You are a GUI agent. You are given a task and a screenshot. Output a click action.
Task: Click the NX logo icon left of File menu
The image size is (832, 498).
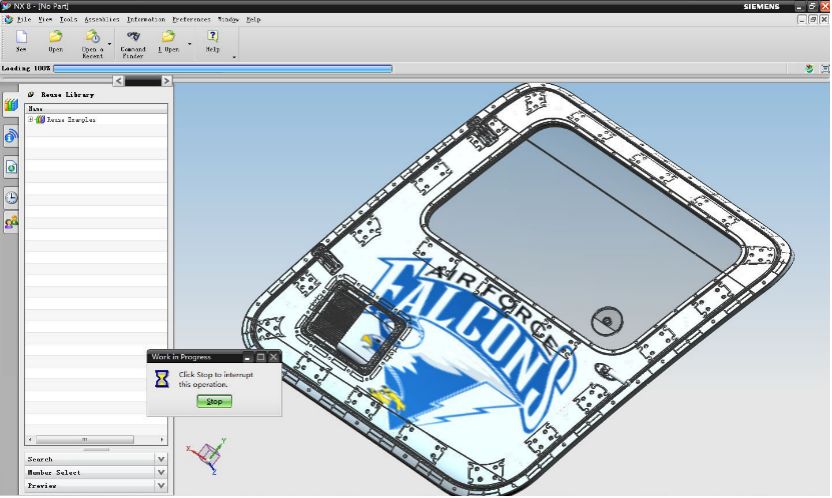click(8, 20)
